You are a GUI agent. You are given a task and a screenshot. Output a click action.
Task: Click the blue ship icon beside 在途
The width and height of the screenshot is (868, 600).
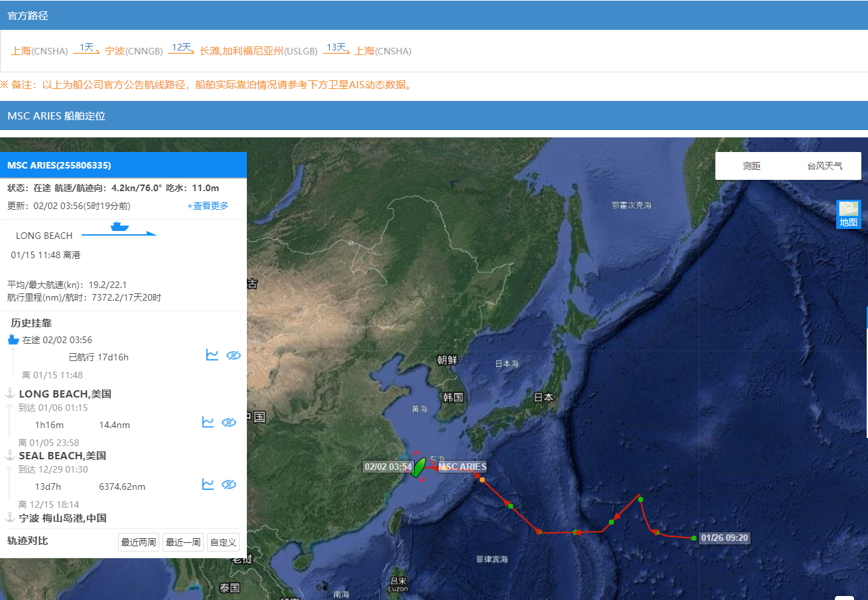13,340
